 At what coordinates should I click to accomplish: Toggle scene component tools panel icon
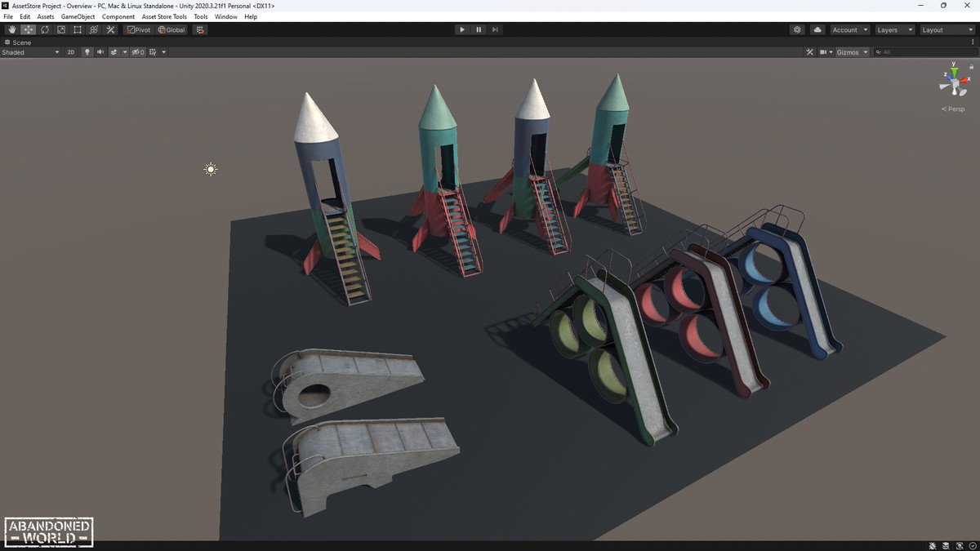point(809,52)
